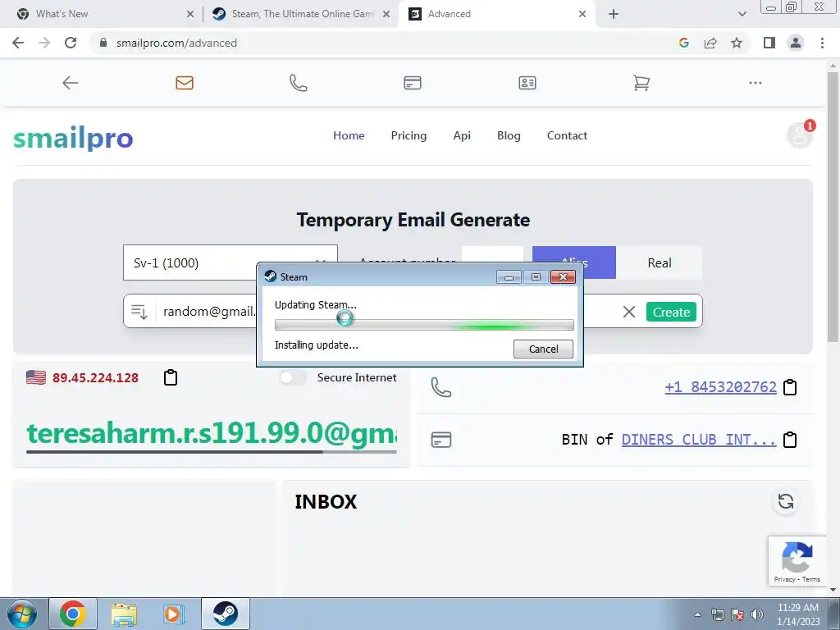The width and height of the screenshot is (840, 630).
Task: Click the volume speaker tray icon
Action: click(x=756, y=614)
